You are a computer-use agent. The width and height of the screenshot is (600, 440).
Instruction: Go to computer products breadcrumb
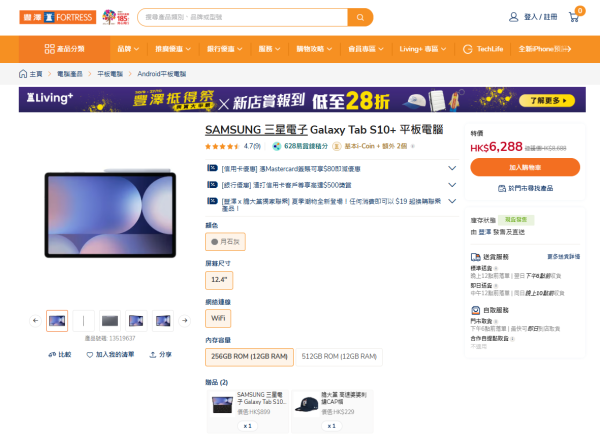pos(70,74)
